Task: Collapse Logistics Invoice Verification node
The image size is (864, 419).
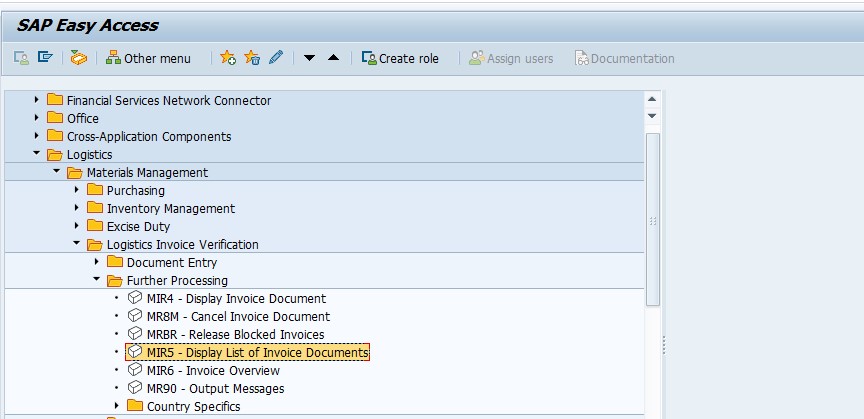Action: point(77,243)
